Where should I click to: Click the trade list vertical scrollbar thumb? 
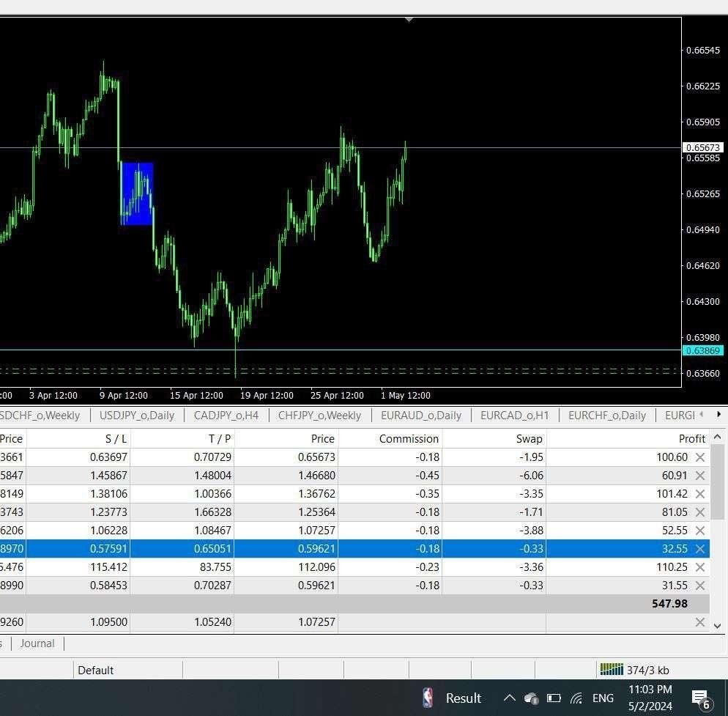[x=717, y=481]
